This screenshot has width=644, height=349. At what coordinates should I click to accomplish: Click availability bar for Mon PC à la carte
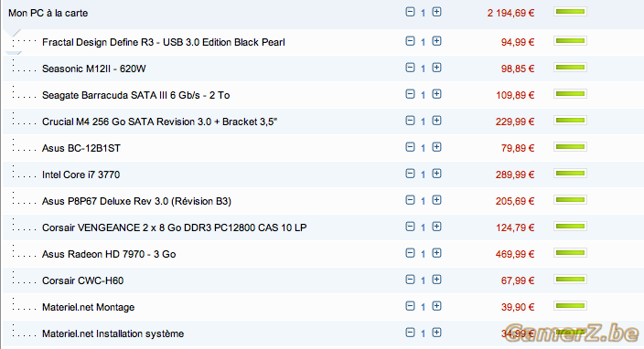(x=570, y=12)
